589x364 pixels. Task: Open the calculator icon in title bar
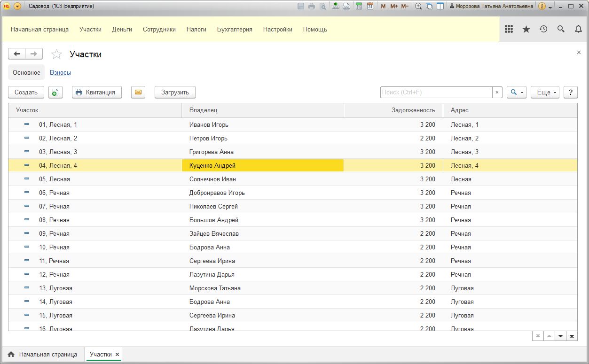coord(359,6)
